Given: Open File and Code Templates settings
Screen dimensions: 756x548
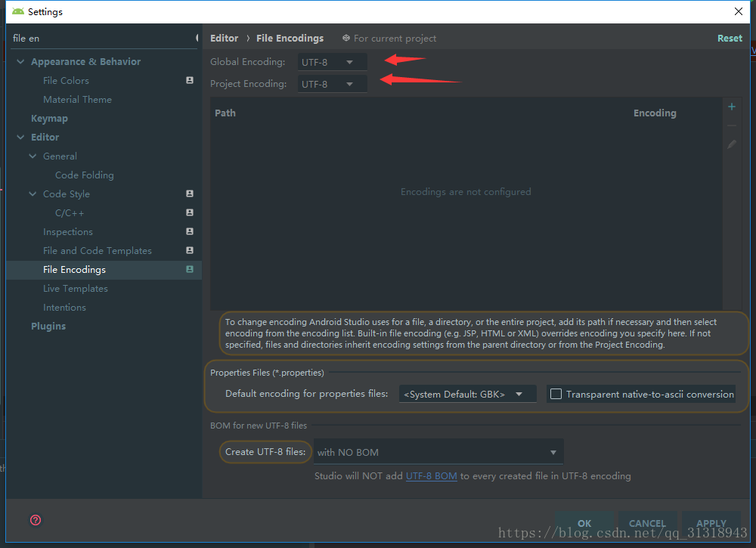Looking at the screenshot, I should pyautogui.click(x=98, y=251).
